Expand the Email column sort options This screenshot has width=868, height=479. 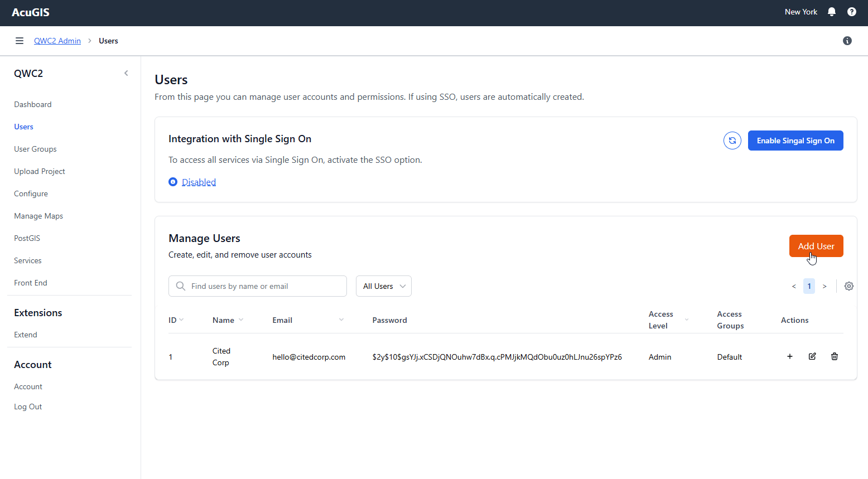(x=341, y=320)
